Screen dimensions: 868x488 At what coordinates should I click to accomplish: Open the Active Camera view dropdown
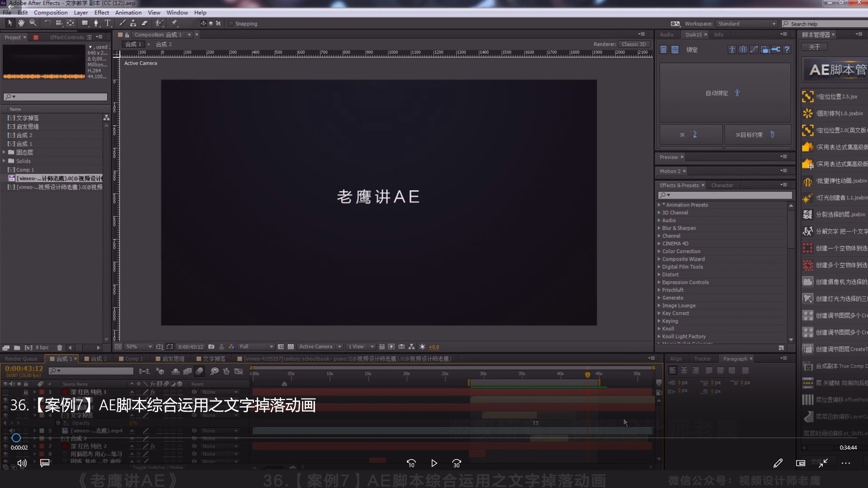320,347
